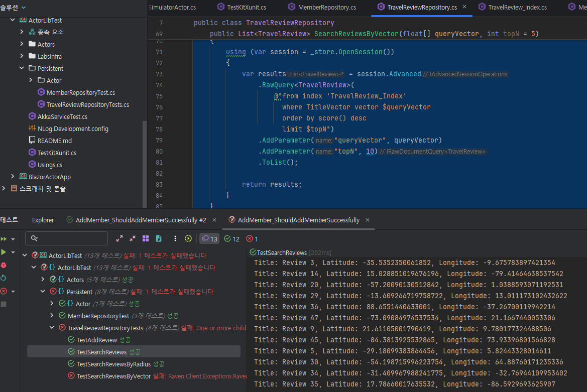This screenshot has height=392, width=587.
Task: Expand the BlazorActorApp project node
Action: tap(13, 177)
